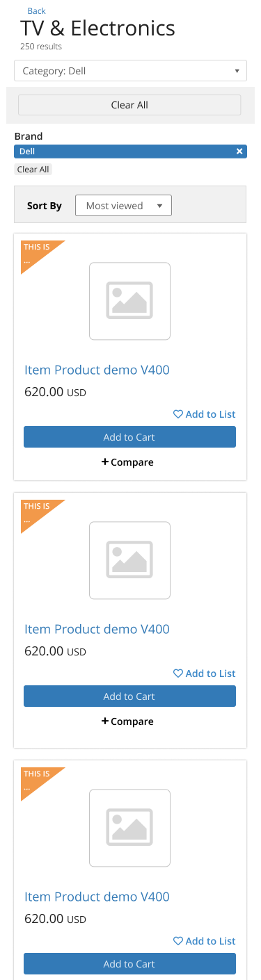Open third product's placeholder image

130,828
